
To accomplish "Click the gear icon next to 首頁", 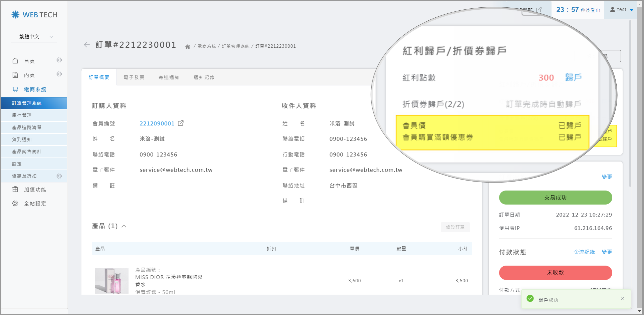I will 59,60.
